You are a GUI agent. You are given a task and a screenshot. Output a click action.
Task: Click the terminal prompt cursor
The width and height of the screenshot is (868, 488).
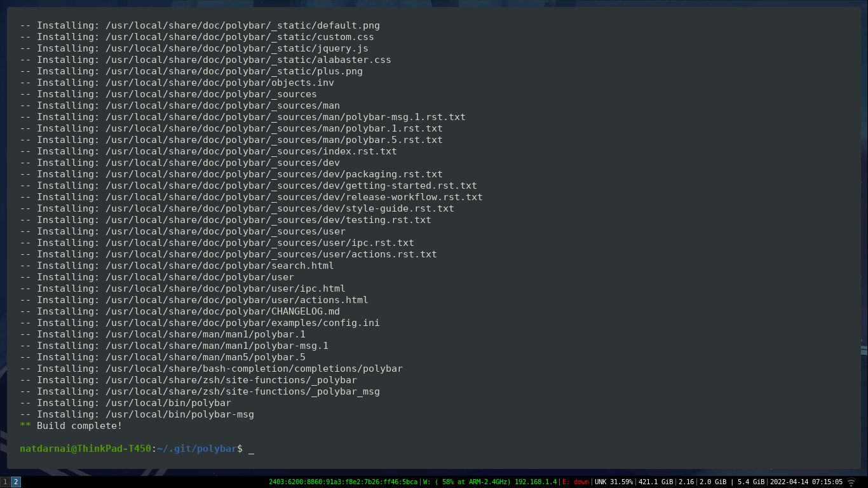tap(252, 449)
